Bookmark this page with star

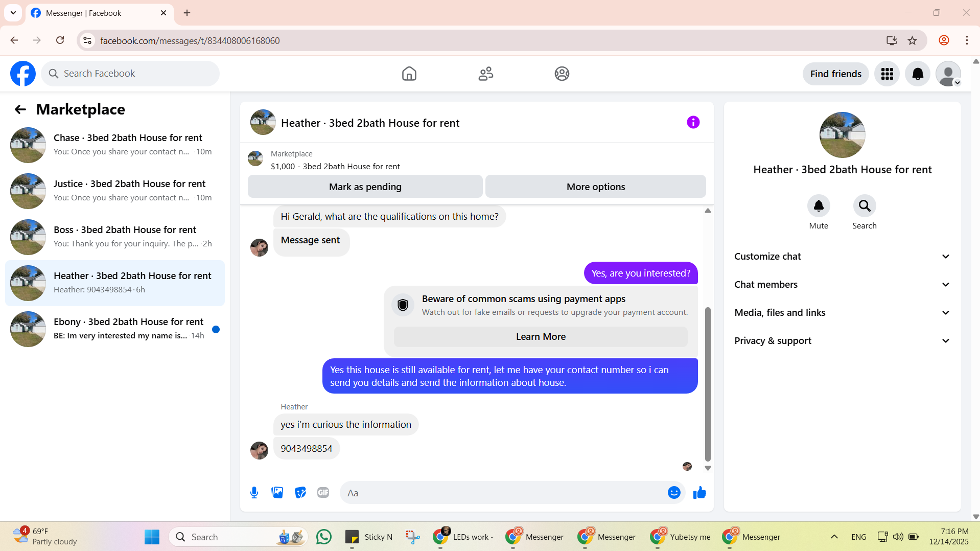[912, 40]
